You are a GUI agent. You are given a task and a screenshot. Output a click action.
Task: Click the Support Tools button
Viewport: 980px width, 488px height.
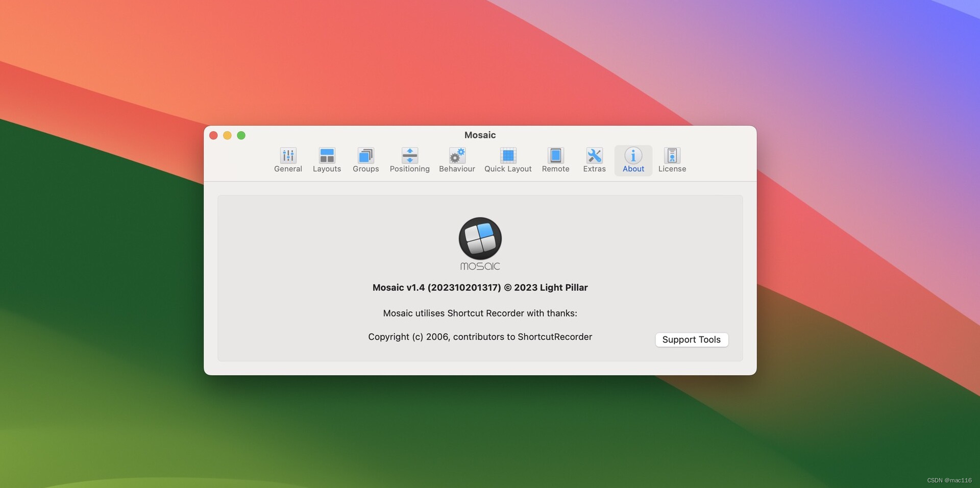692,339
